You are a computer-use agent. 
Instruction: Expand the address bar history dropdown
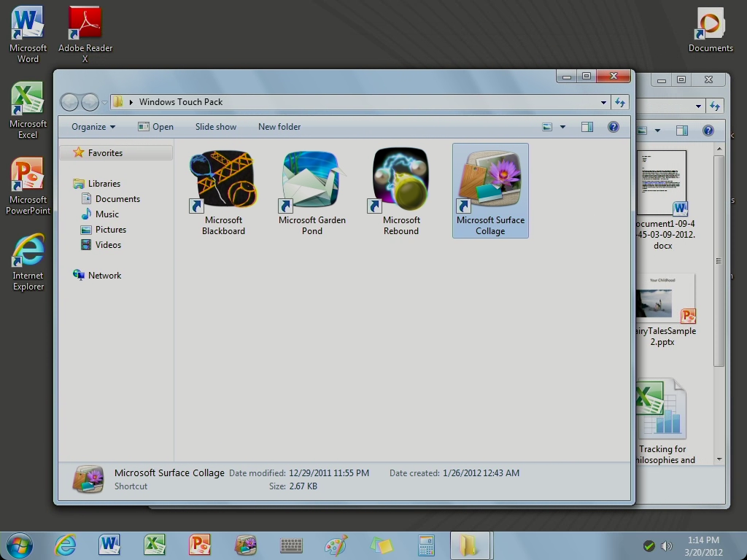coord(603,102)
